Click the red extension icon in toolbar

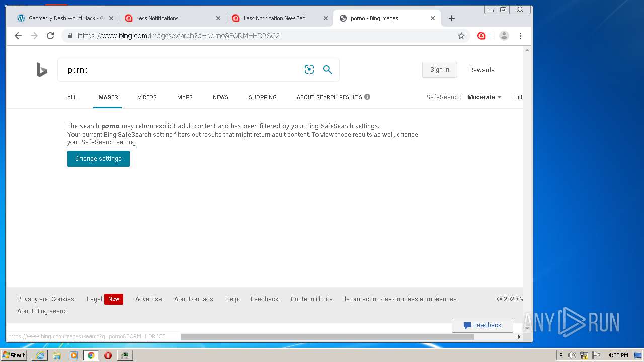(481, 36)
